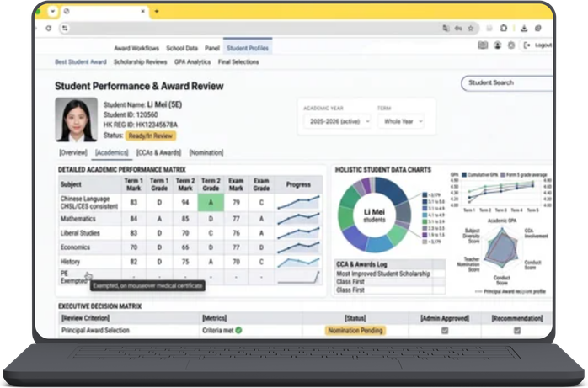The width and height of the screenshot is (588, 388).
Task: Click inside the Student Search field
Action: (x=507, y=83)
